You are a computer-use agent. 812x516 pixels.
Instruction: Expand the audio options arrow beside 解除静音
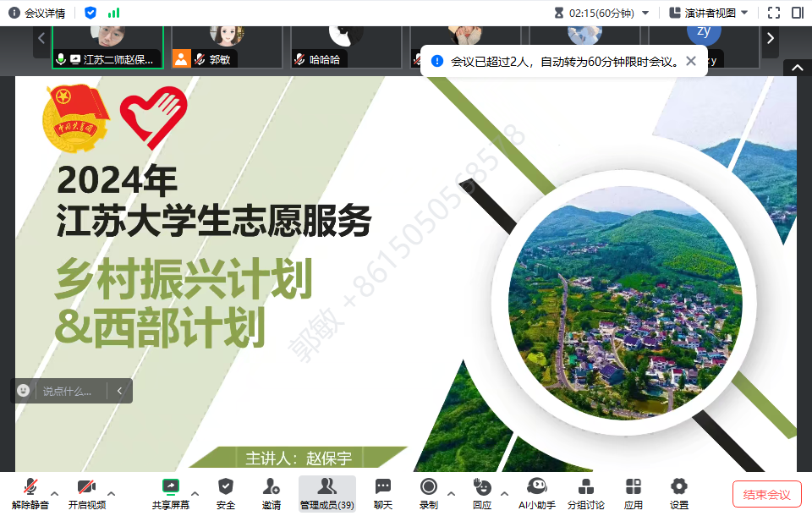[x=55, y=492]
